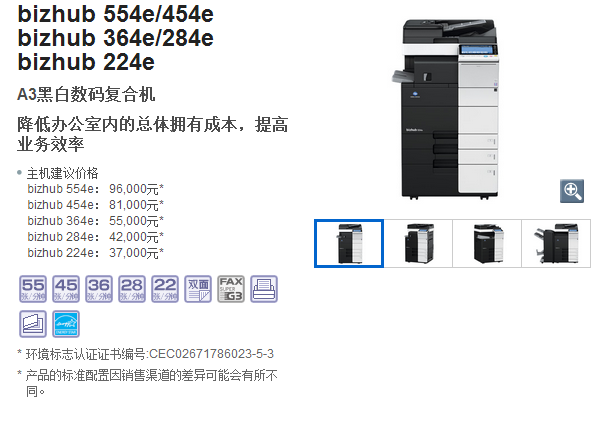Viewport: 599px width, 425px height.
Task: Click the printer function icon
Action: click(x=264, y=289)
